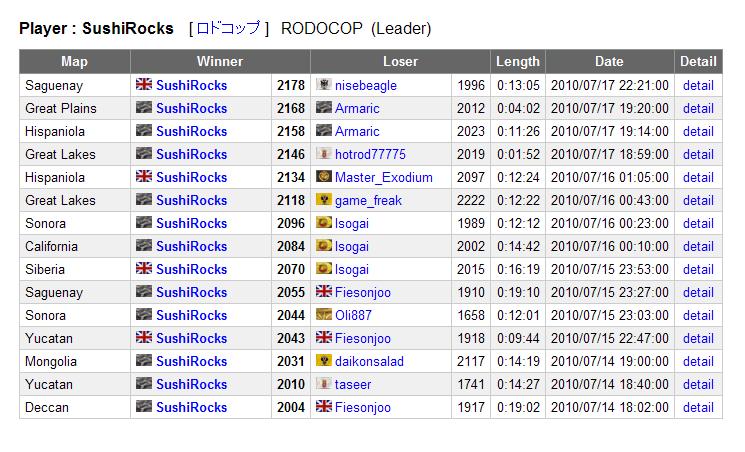Click the icon beside game_freak
Screen dimensions: 745x452
[x=323, y=200]
